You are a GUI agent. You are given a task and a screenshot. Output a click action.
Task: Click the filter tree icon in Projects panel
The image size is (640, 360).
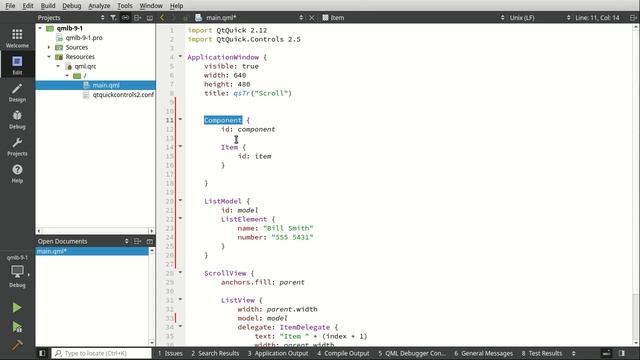pyautogui.click(x=113, y=18)
